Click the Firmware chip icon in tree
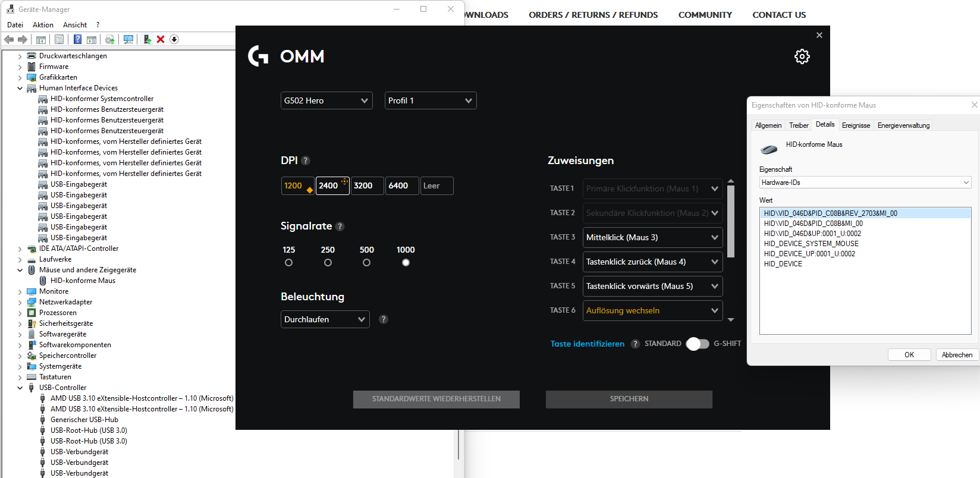Image resolution: width=980 pixels, height=478 pixels. pyautogui.click(x=32, y=67)
